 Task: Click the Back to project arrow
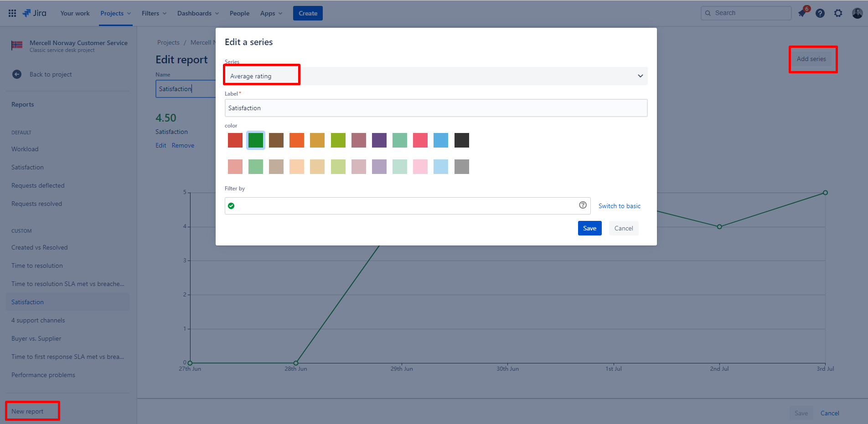(x=17, y=74)
